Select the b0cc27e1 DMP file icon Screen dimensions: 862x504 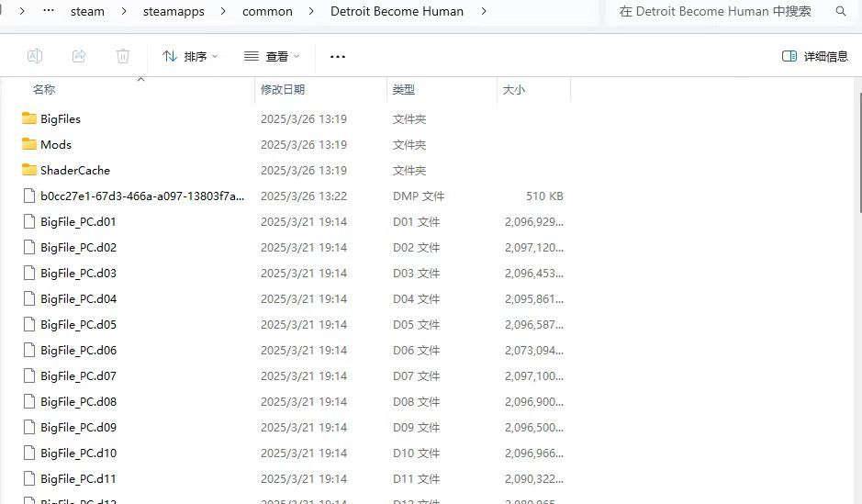[x=29, y=196]
